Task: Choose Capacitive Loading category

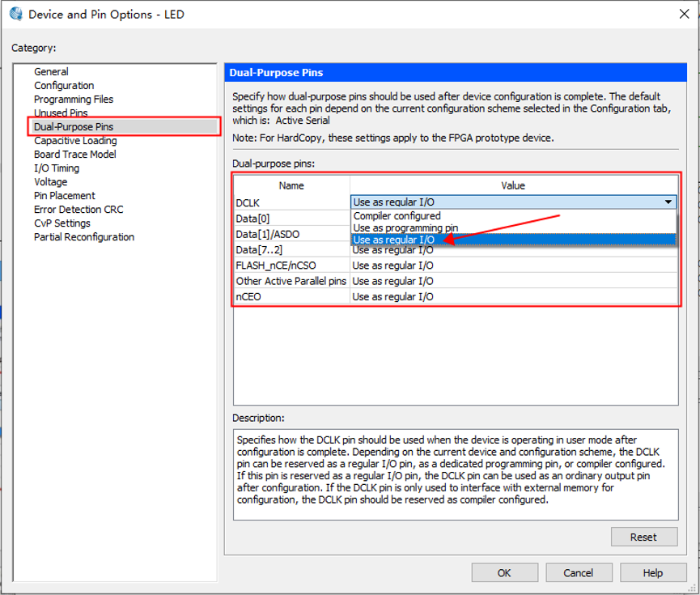Action: 75,141
